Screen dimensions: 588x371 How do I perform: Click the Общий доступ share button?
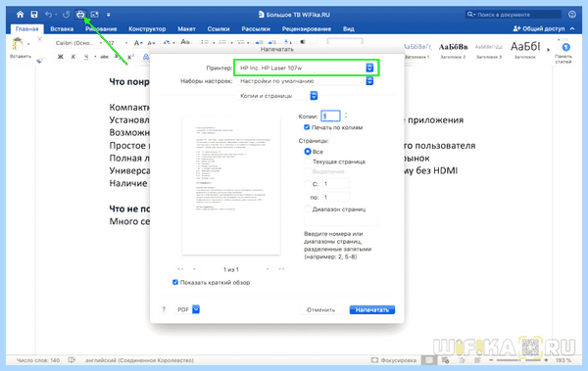[539, 28]
